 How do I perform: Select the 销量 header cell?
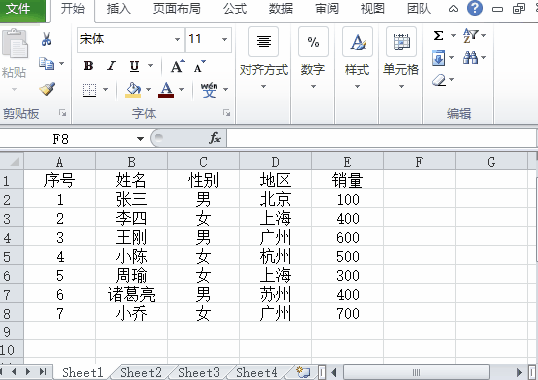[347, 180]
